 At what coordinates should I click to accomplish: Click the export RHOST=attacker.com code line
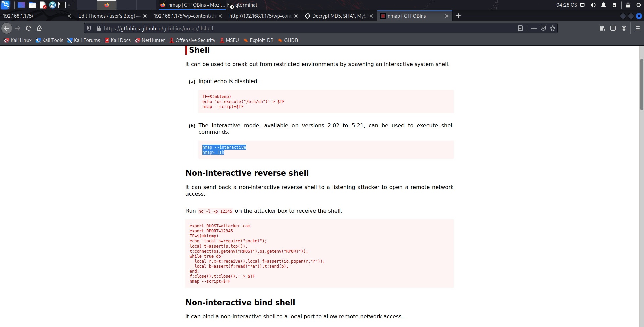click(220, 226)
